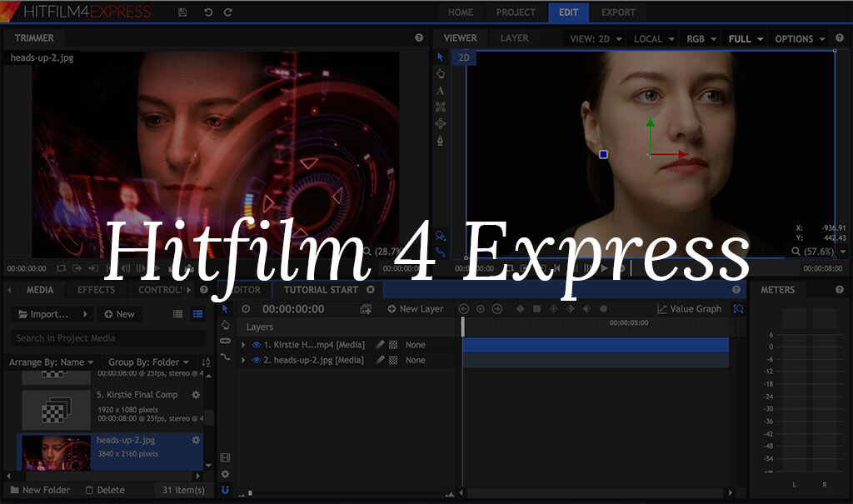Toggle the 2D view label in Viewer

pos(464,57)
